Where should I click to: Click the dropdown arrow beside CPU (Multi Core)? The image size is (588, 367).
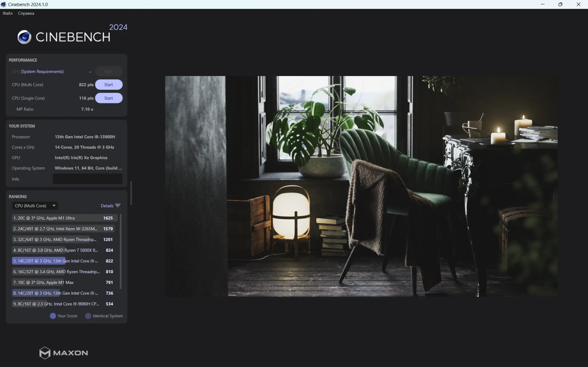(54, 206)
